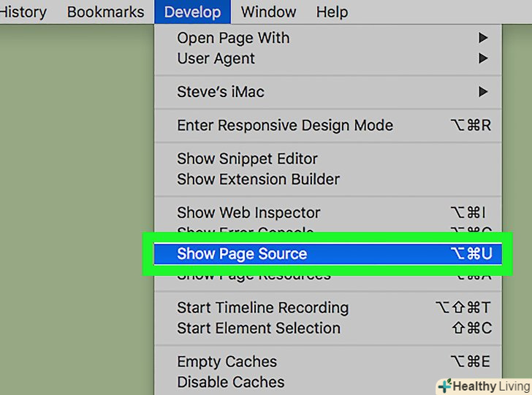Screen dimensions: 532x395
Task: Choose Show Extension Builder
Action: [x=258, y=179]
